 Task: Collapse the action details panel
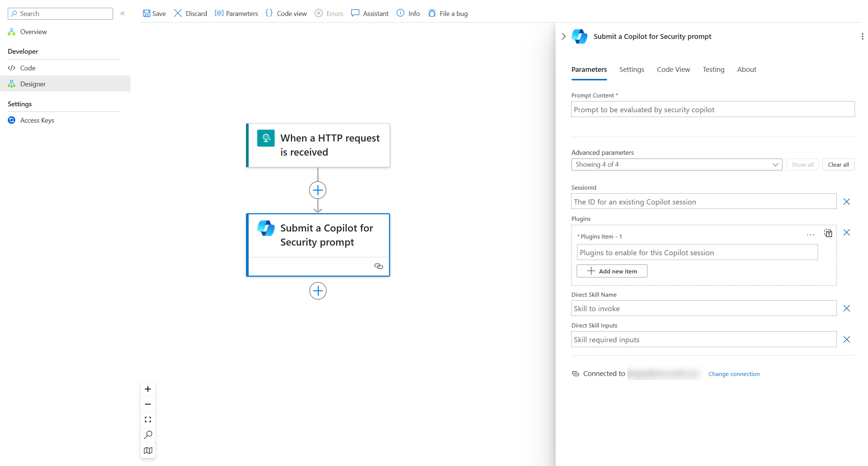click(563, 36)
